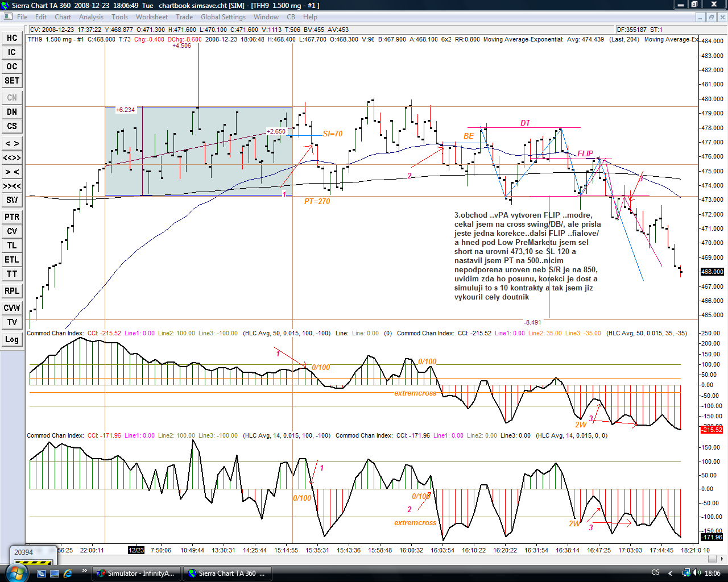Open the Tools menu

(x=119, y=17)
